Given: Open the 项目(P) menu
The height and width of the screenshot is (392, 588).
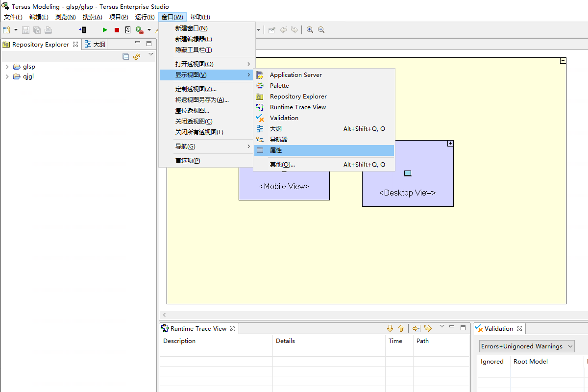Looking at the screenshot, I should point(119,17).
